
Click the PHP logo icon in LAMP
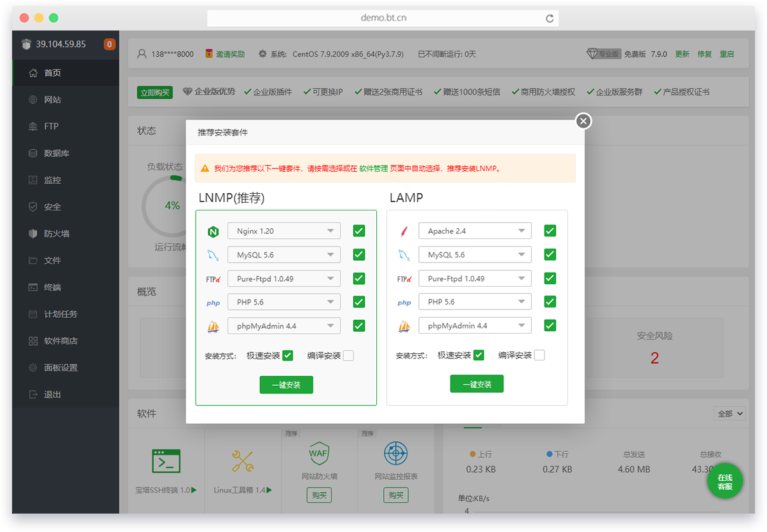(404, 303)
